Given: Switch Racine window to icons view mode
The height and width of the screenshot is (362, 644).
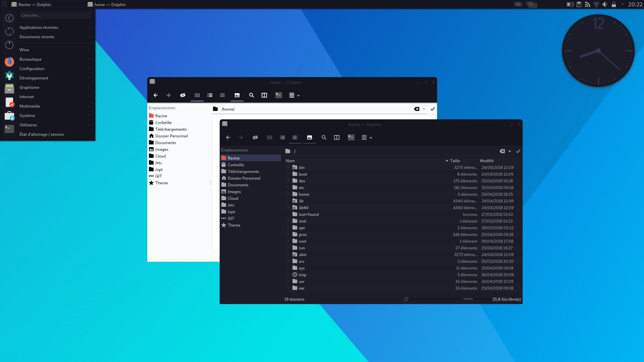Looking at the screenshot, I should click(x=269, y=137).
